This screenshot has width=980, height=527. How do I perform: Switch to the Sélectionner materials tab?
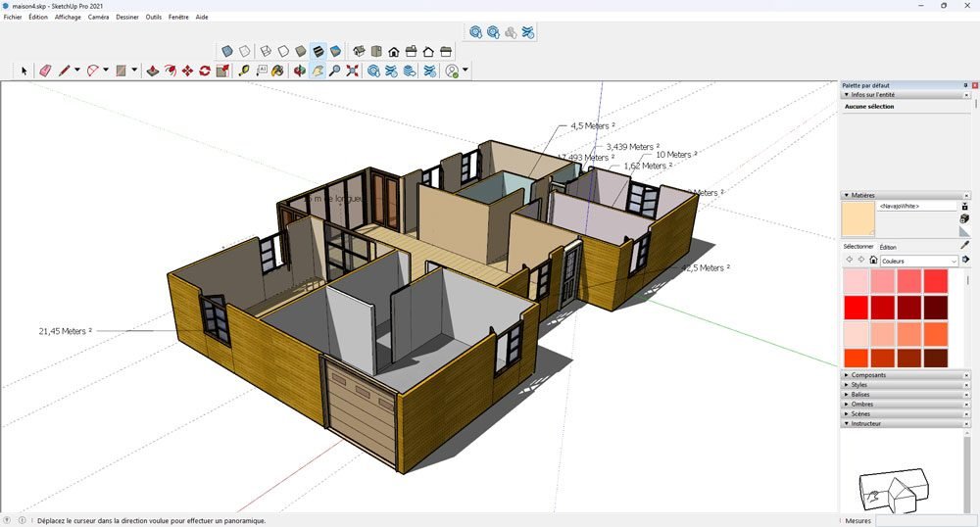858,247
